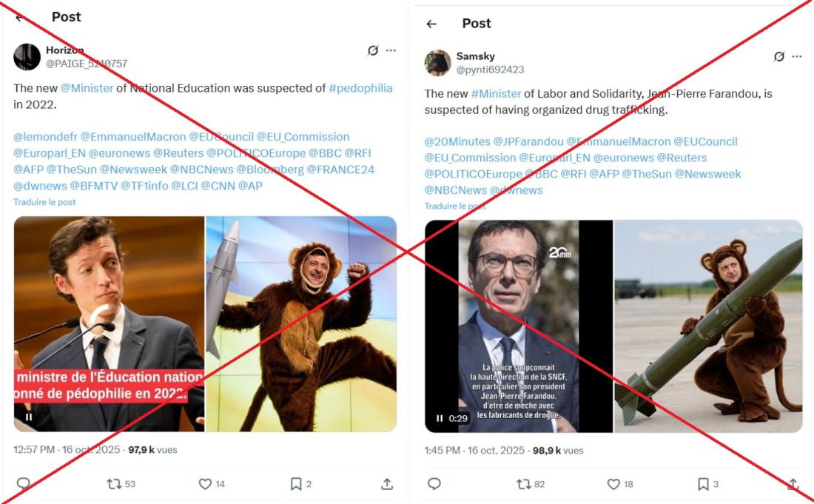Screen dimensions: 814x504
Task: Click Grok icon on Samsky post
Action: tap(778, 56)
